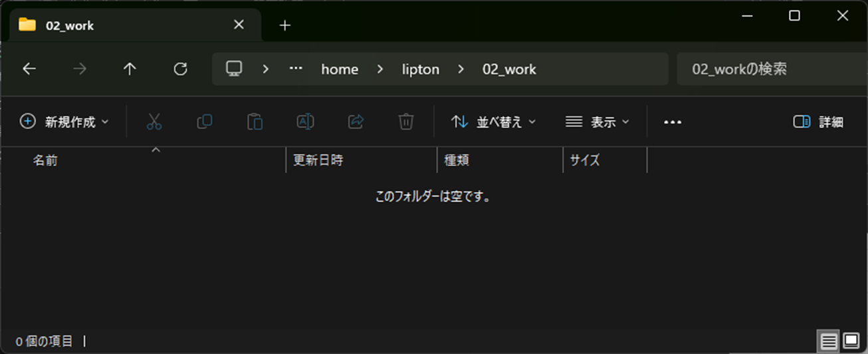Click the Cut scissors icon
The width and height of the screenshot is (868, 354).
[x=154, y=122]
